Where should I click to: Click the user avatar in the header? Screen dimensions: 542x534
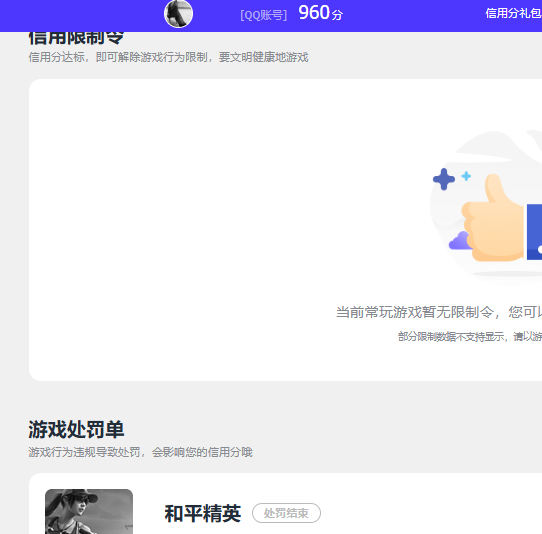coord(178,13)
